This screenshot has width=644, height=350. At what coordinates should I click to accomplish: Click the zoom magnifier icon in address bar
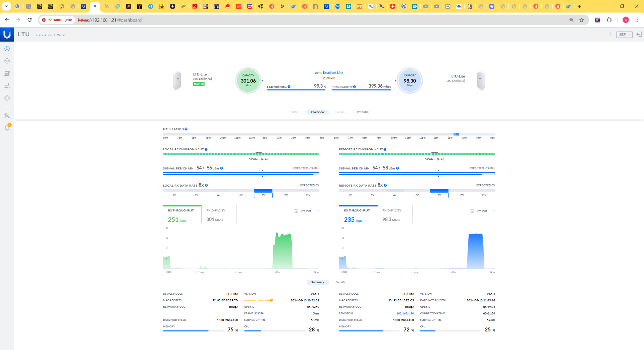pos(572,20)
